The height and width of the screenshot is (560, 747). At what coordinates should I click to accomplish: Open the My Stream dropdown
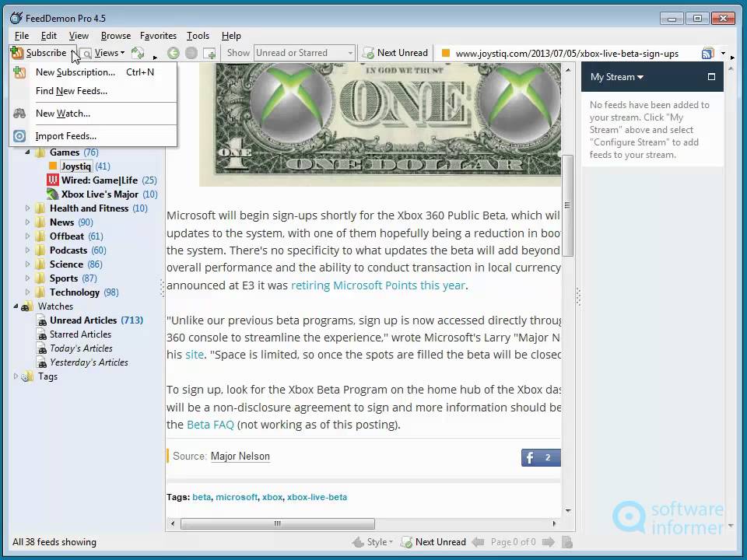617,77
